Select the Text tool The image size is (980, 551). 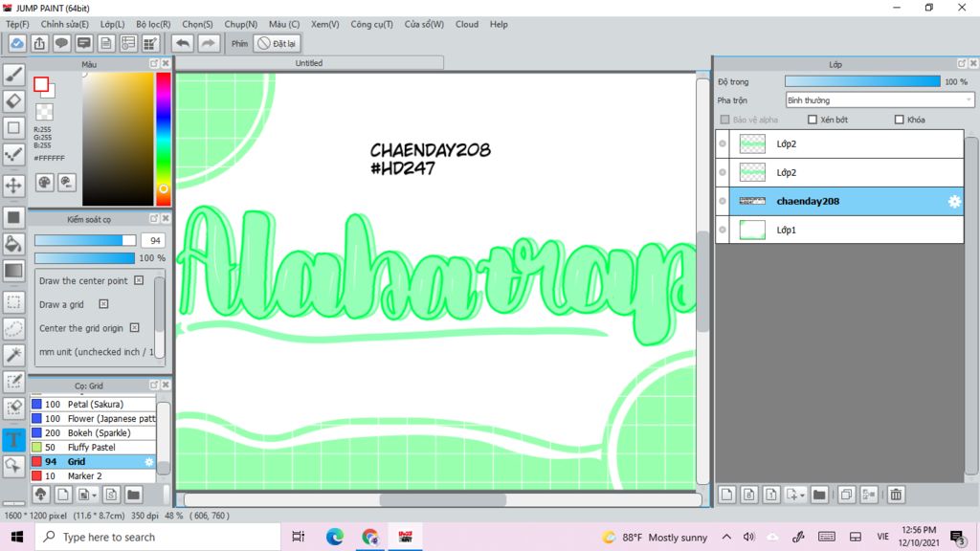[x=14, y=440]
